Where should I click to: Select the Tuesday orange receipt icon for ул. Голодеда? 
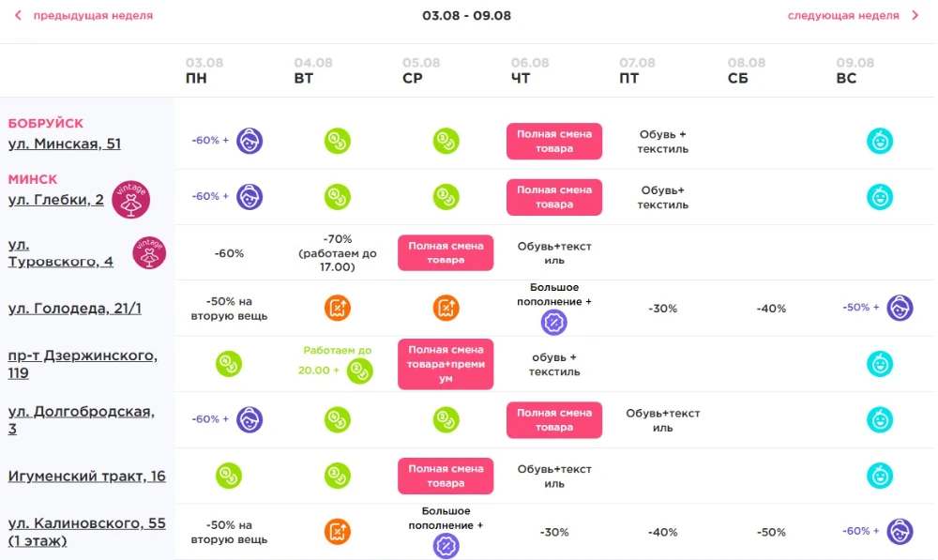click(x=338, y=308)
